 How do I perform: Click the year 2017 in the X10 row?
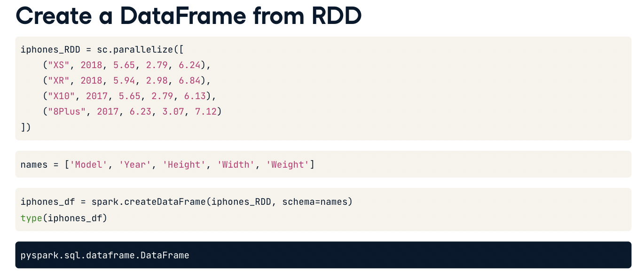97,96
